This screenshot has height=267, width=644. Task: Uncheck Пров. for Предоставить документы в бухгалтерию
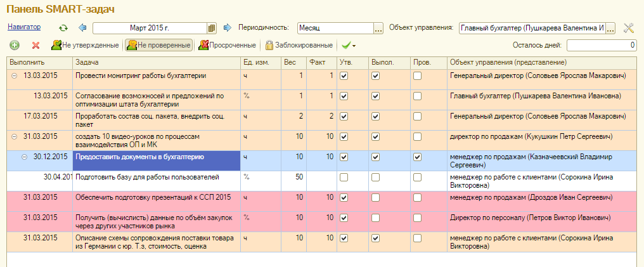click(x=417, y=157)
